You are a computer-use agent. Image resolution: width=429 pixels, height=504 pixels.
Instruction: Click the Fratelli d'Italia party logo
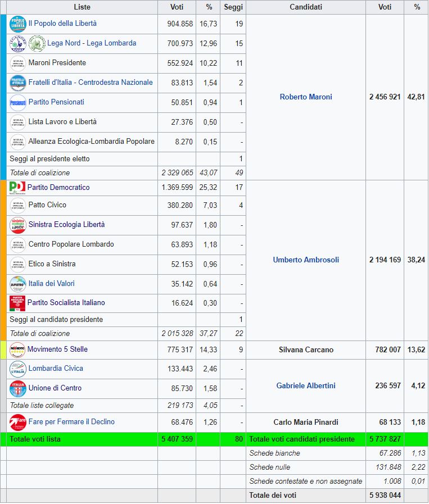point(18,83)
